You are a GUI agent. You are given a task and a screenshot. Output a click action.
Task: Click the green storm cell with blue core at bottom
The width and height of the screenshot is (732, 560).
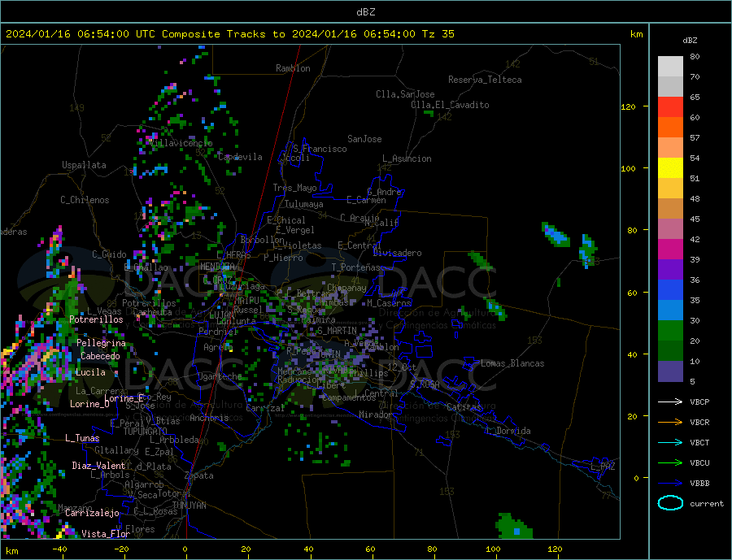click(514, 526)
